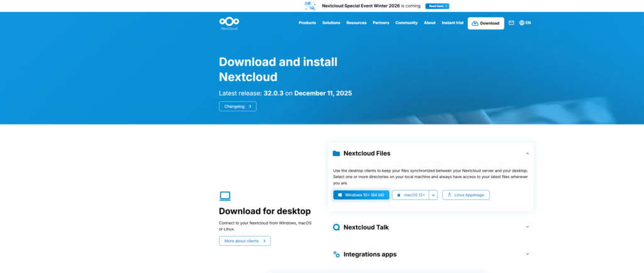Click the More about clients link
Image resolution: width=644 pixels, height=273 pixels.
tap(245, 241)
